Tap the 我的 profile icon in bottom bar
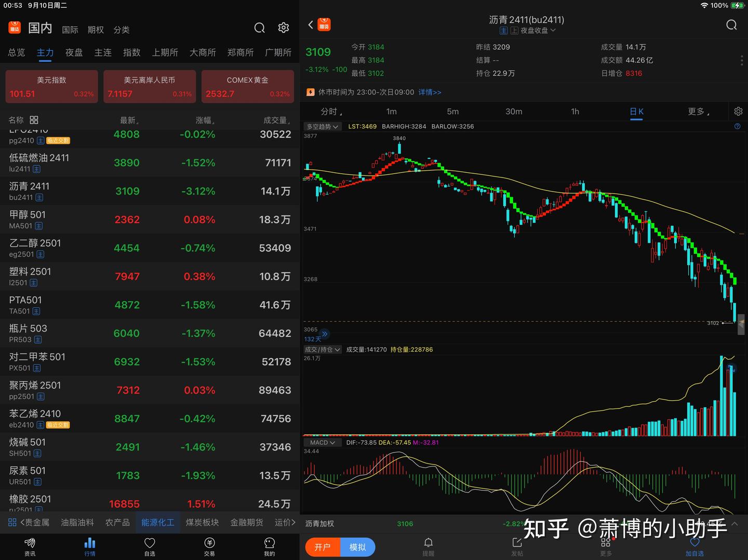This screenshot has height=560, width=748. (269, 543)
